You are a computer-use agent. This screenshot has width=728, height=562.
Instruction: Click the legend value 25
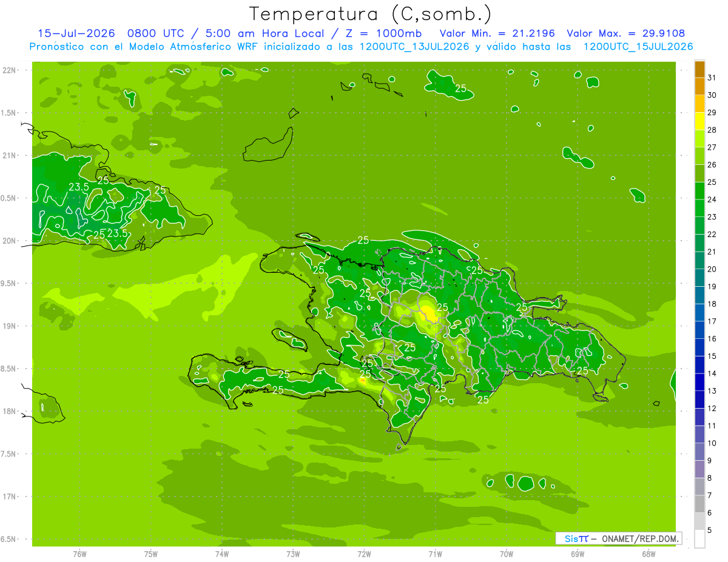pos(712,182)
